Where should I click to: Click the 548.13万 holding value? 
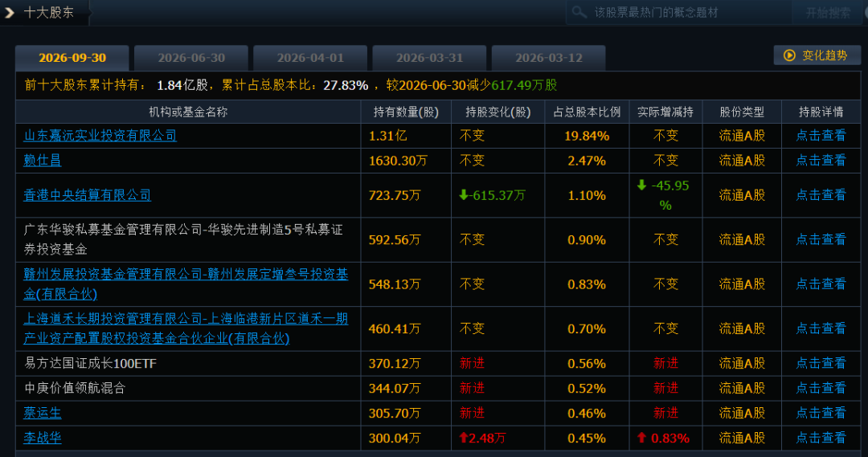pyautogui.click(x=395, y=284)
